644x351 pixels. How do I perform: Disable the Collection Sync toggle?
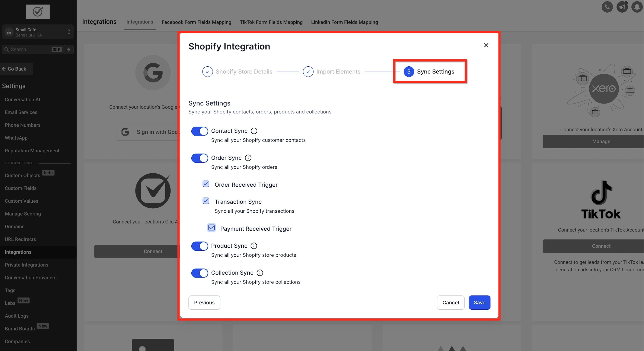tap(200, 273)
